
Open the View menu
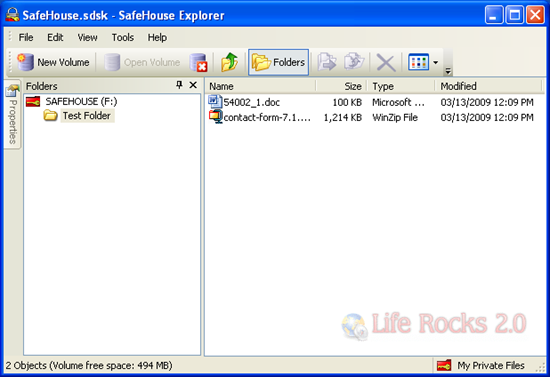pos(87,37)
